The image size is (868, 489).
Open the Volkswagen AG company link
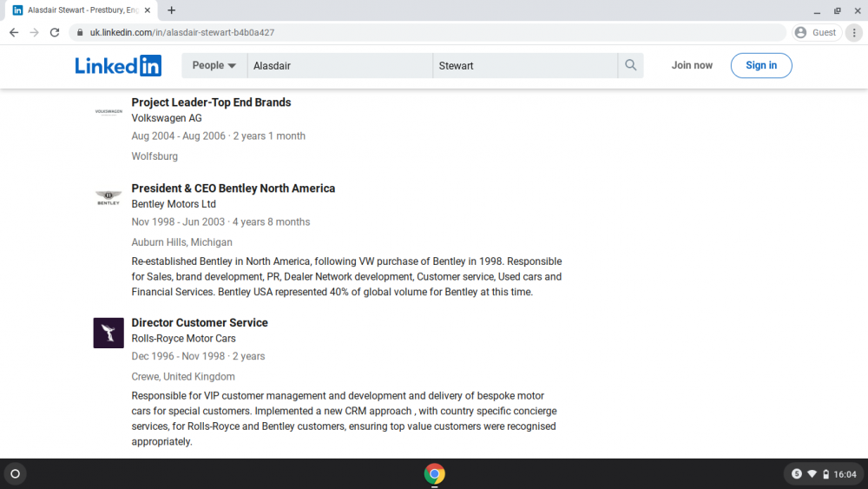[167, 118]
